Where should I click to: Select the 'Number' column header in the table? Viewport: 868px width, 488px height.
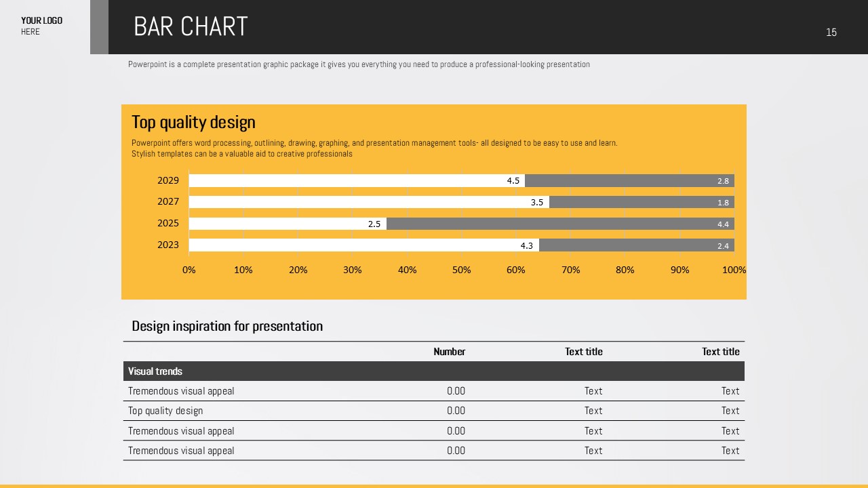coord(449,352)
